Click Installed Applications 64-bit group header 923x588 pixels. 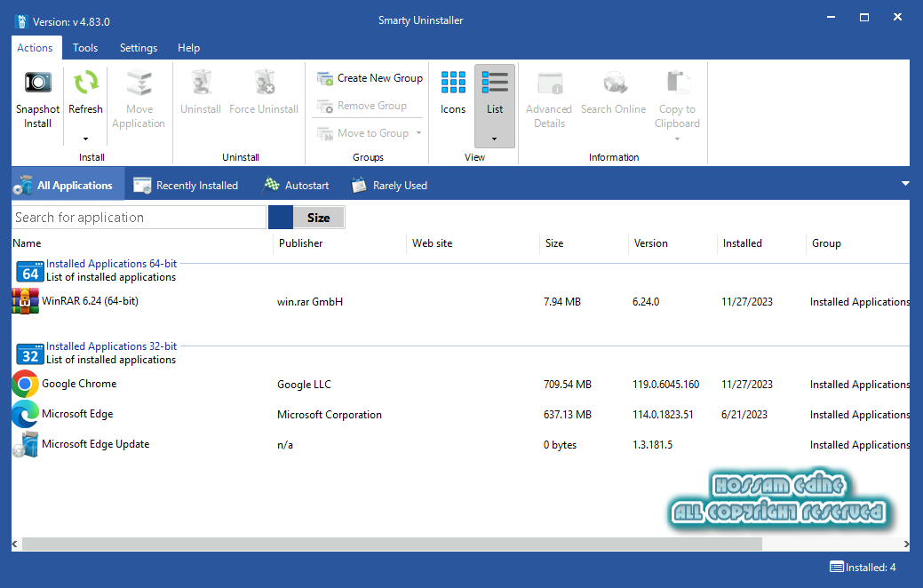(x=111, y=264)
